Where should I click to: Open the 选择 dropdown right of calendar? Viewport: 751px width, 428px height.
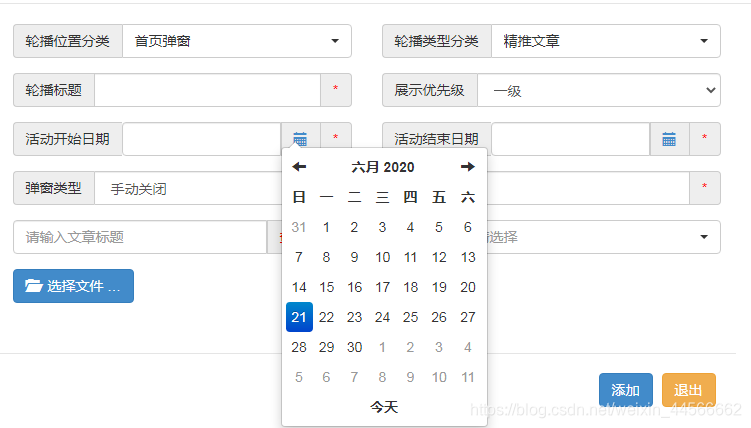tap(603, 237)
